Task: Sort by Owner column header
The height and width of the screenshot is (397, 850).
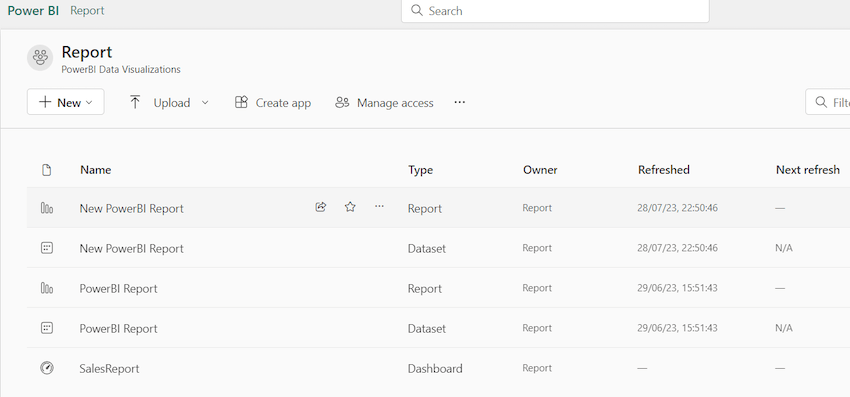Action: click(x=540, y=170)
